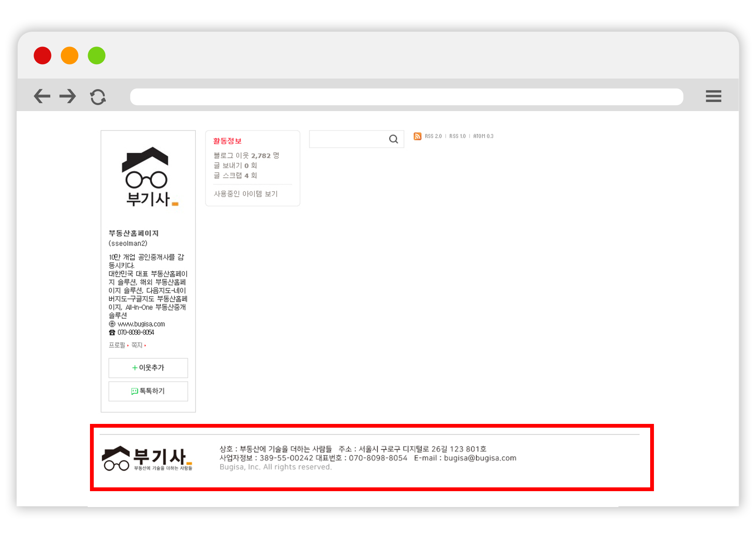
Task: Click the green window dot
Action: [x=96, y=56]
